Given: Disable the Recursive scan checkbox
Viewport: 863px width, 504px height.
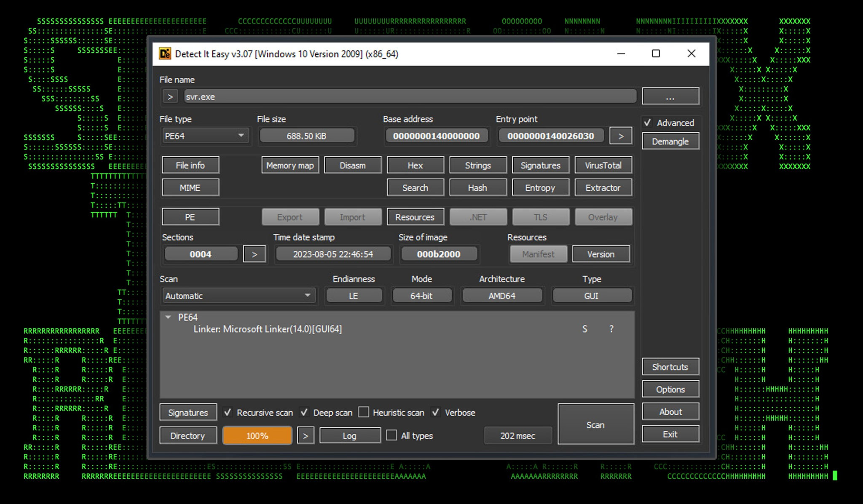Looking at the screenshot, I should [x=228, y=412].
